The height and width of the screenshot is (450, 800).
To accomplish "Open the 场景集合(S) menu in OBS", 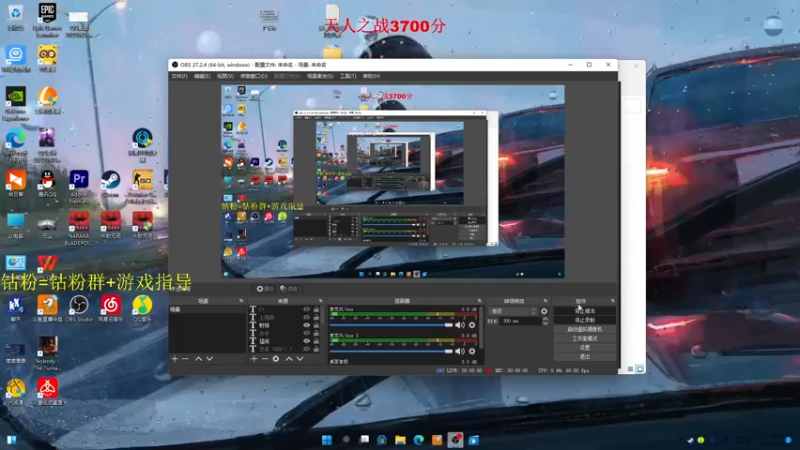I will (x=320, y=76).
